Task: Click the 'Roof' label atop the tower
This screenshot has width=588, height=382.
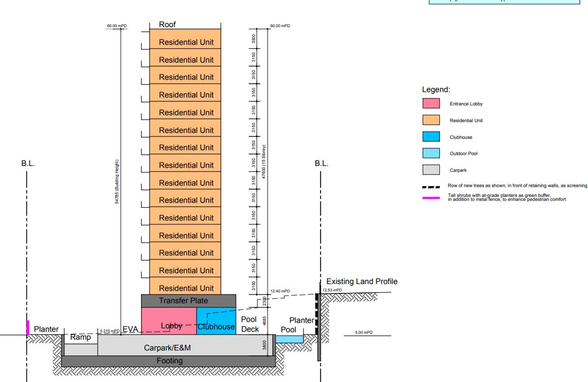Action: pos(167,25)
